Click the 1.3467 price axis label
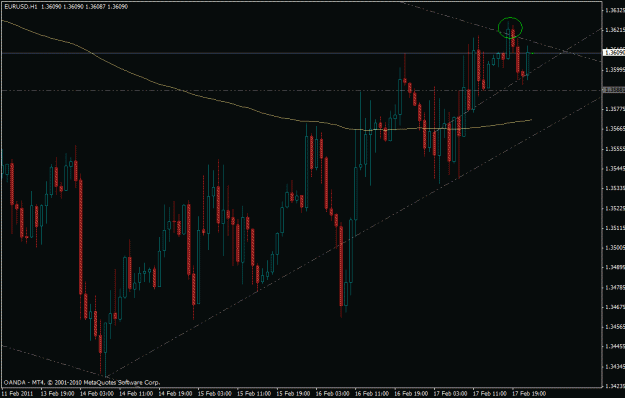The height and width of the screenshot is (398, 625). (x=615, y=307)
